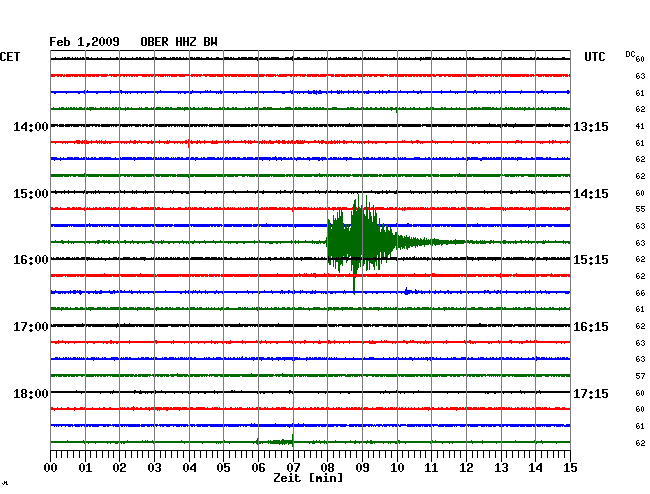Click the 15:15 UTC time label
Viewport: 650px width, 494px height.
591,260
